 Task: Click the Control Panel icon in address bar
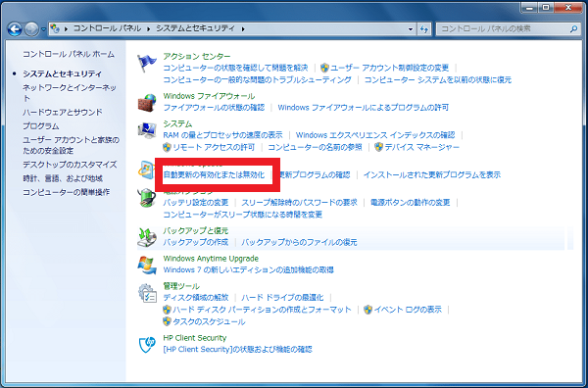(55, 28)
